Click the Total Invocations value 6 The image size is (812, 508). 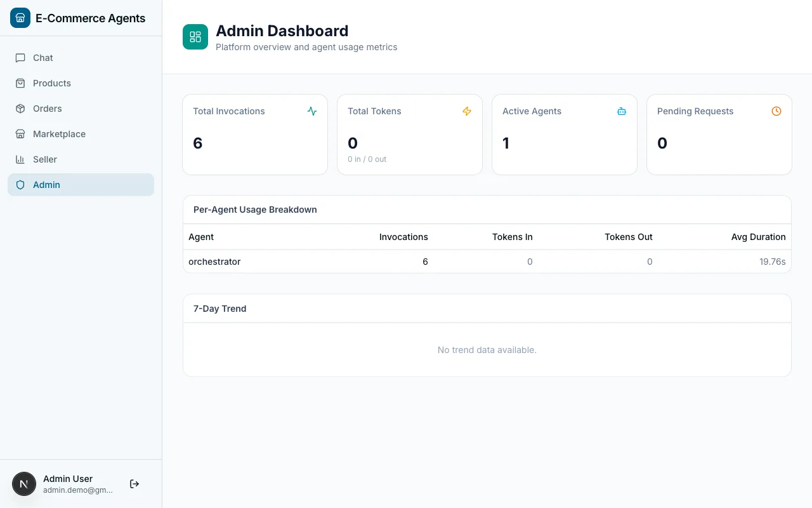pyautogui.click(x=198, y=144)
